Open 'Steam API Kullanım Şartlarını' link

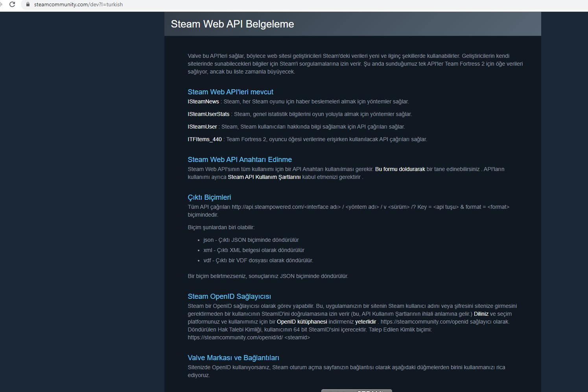pos(264,177)
